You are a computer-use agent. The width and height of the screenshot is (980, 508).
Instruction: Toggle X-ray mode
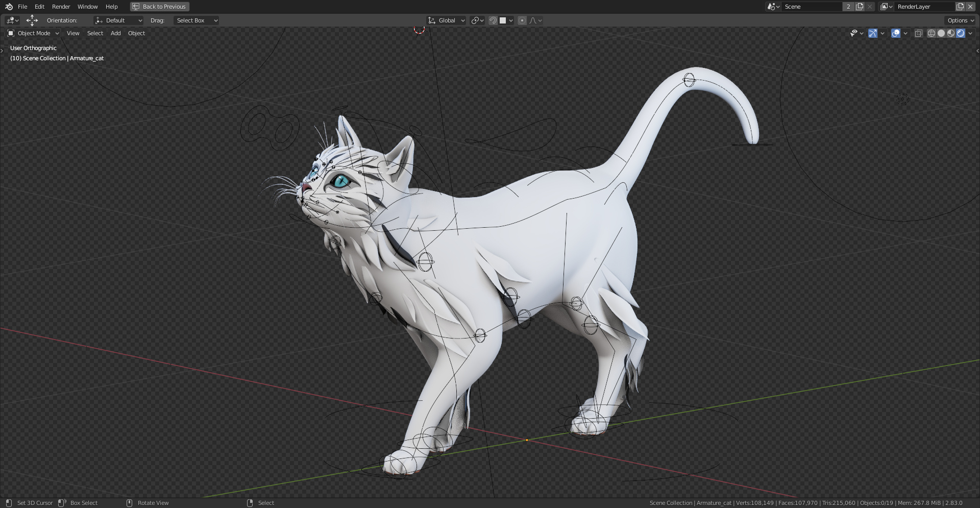pos(918,33)
